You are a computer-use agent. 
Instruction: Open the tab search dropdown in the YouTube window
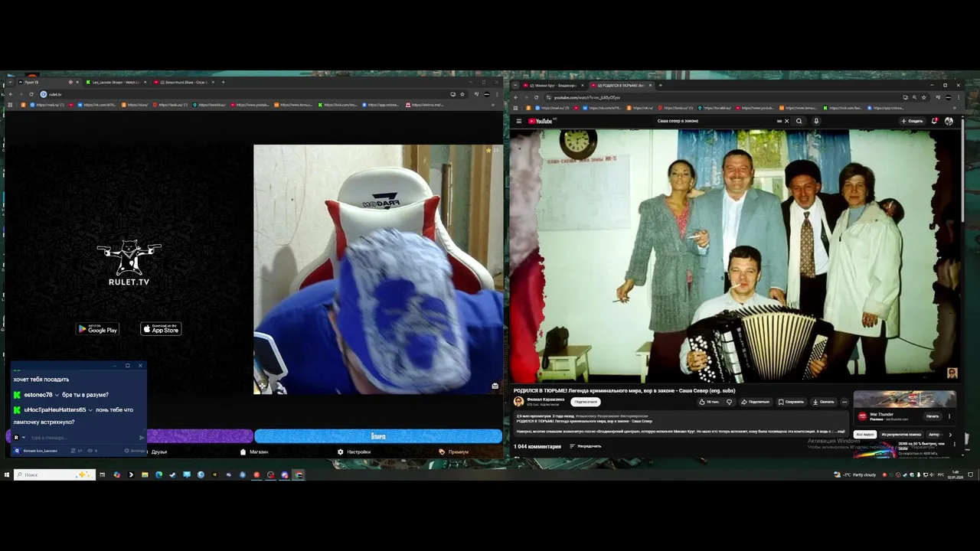[515, 85]
